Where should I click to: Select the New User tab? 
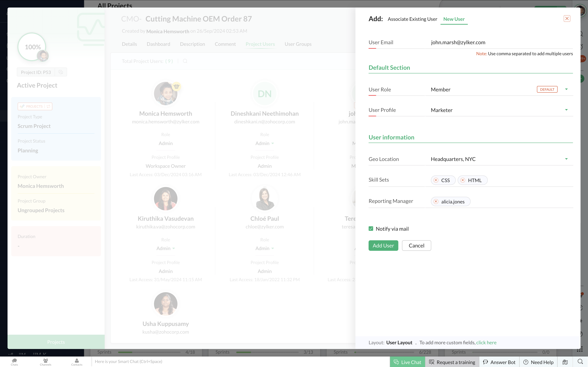454,19
